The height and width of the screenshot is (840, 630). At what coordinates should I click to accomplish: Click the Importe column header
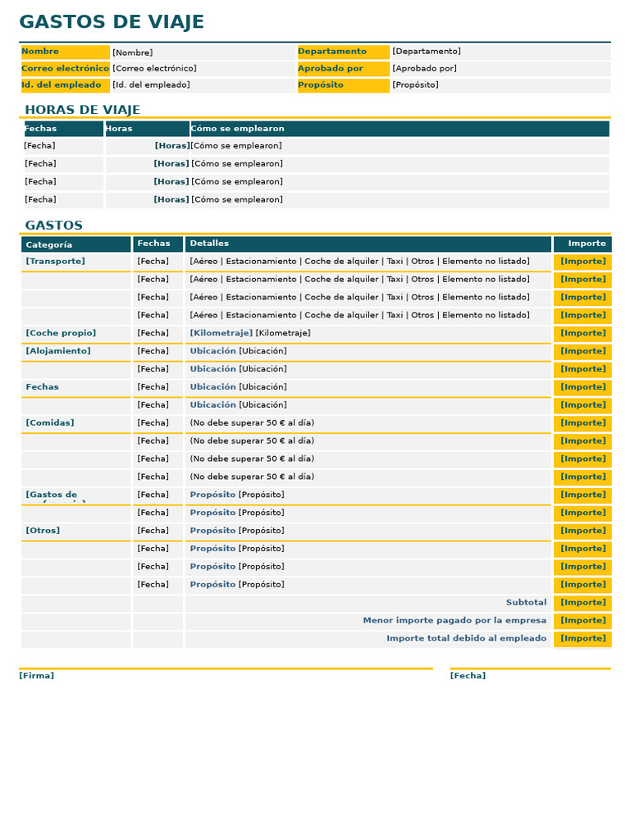coord(583,244)
